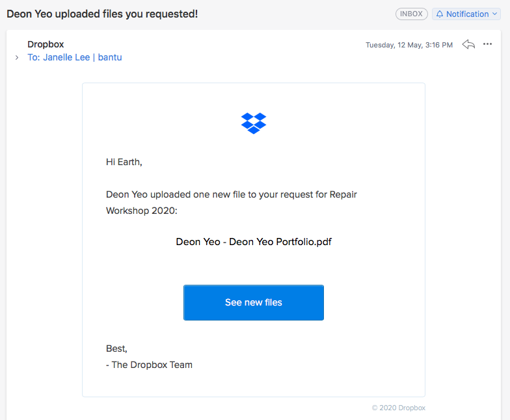This screenshot has width=510, height=420.
Task: Click the Dropbox logo in email
Action: (254, 124)
